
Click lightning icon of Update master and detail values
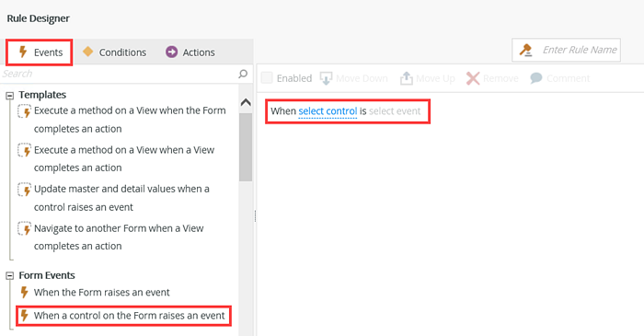(x=24, y=190)
